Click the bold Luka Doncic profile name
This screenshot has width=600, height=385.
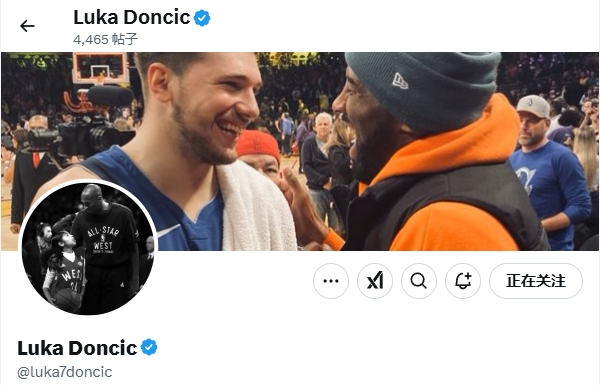[x=77, y=347]
